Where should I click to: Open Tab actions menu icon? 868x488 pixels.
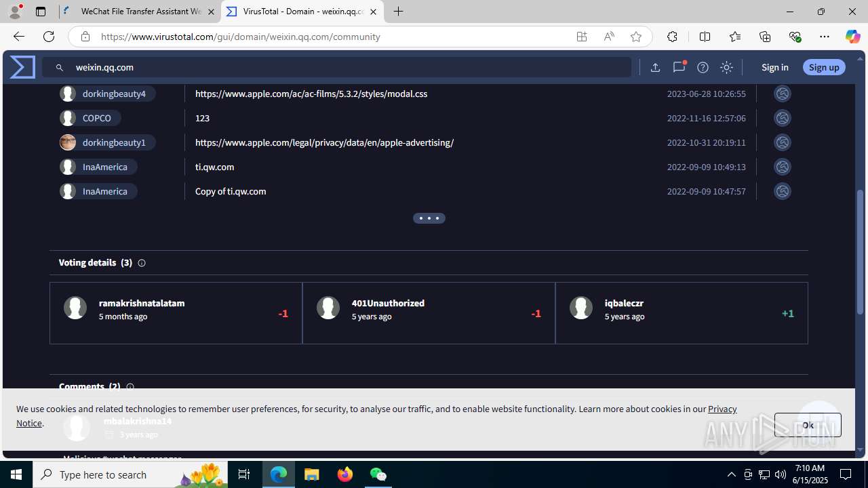[41, 12]
